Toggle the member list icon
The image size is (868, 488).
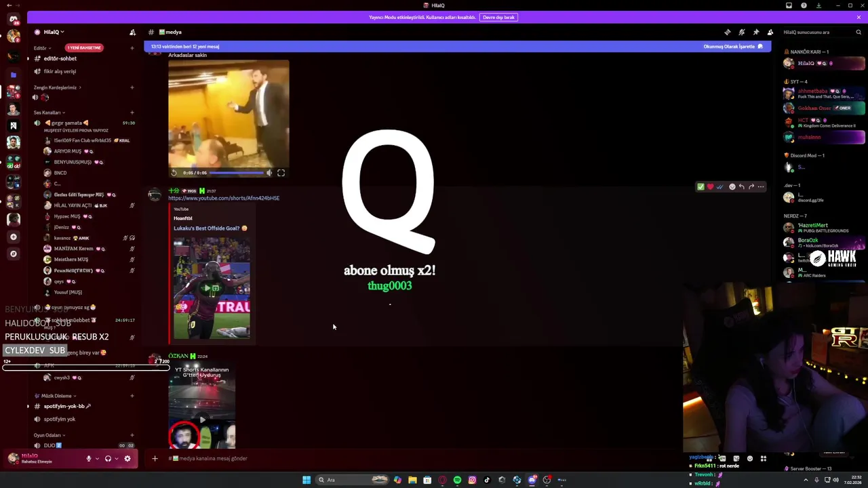pos(770,32)
